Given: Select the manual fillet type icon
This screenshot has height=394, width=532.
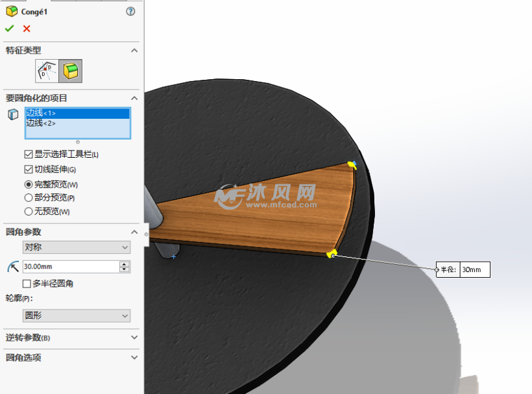Looking at the screenshot, I should (x=47, y=71).
